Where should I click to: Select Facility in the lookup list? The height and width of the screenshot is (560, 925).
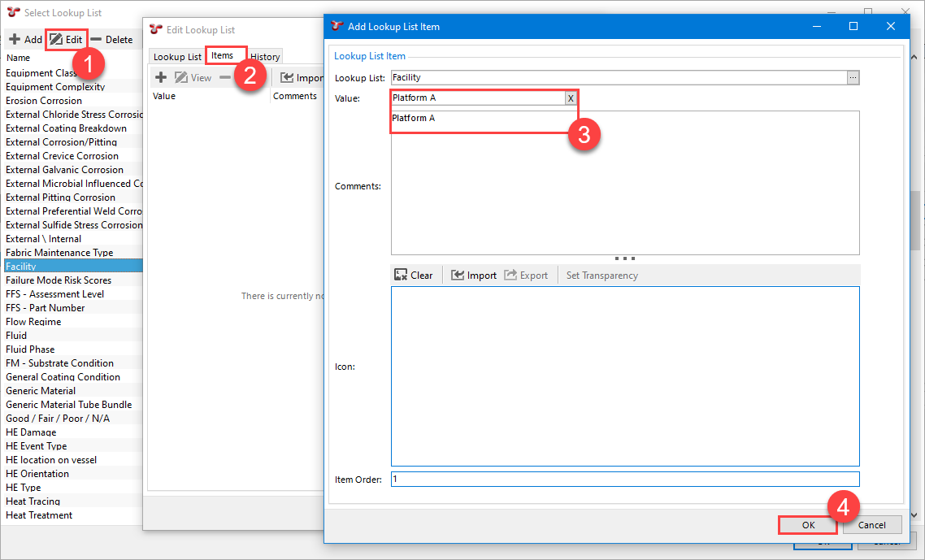(73, 266)
